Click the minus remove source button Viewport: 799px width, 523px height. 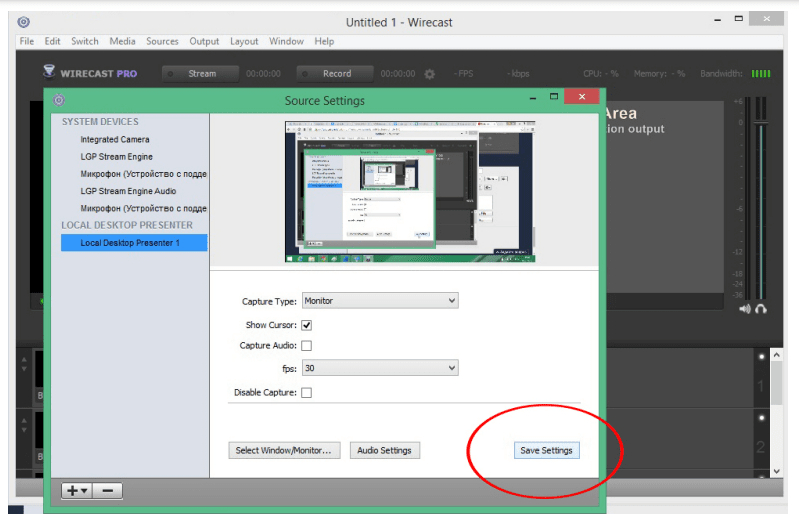(x=108, y=490)
